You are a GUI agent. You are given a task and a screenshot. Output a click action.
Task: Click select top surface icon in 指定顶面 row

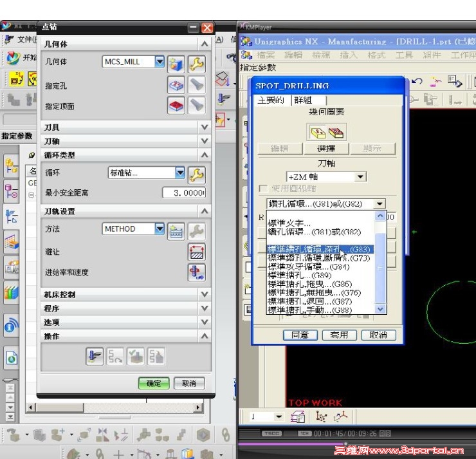tap(176, 106)
